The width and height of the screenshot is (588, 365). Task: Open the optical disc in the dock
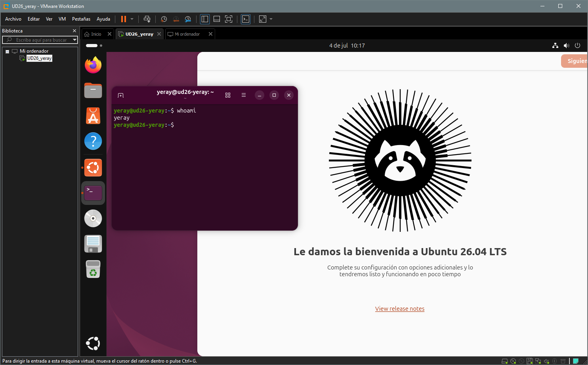click(93, 218)
